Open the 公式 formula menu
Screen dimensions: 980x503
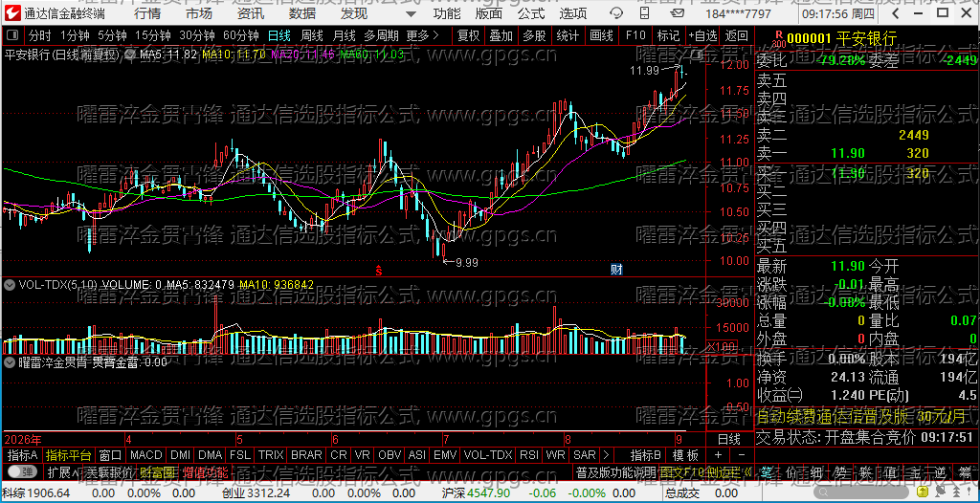pyautogui.click(x=531, y=13)
